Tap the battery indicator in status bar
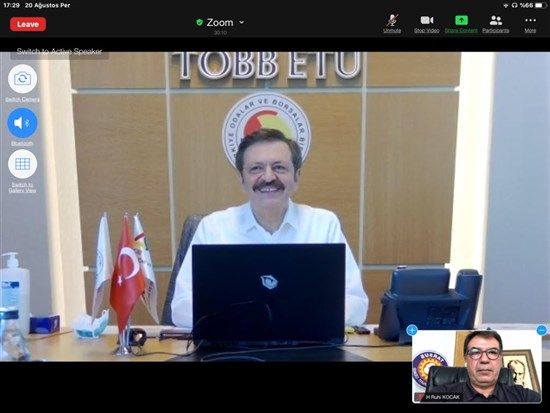Viewport: 550px width, 413px height. pos(539,5)
